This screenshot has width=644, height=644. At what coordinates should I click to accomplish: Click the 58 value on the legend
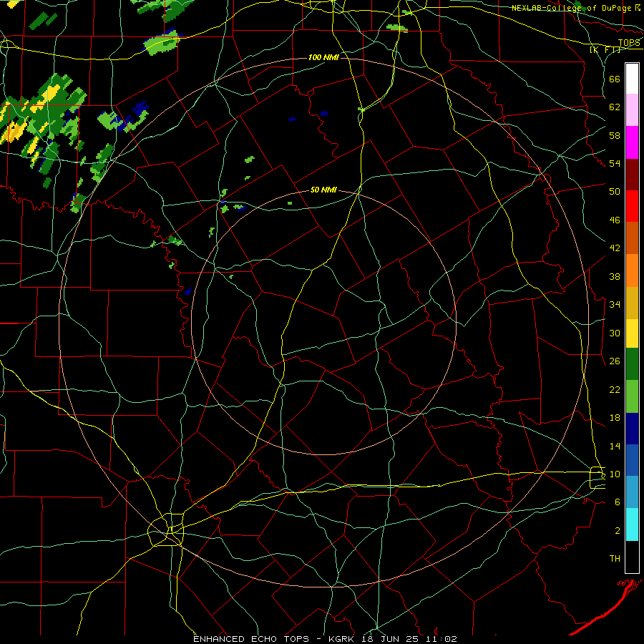(615, 135)
